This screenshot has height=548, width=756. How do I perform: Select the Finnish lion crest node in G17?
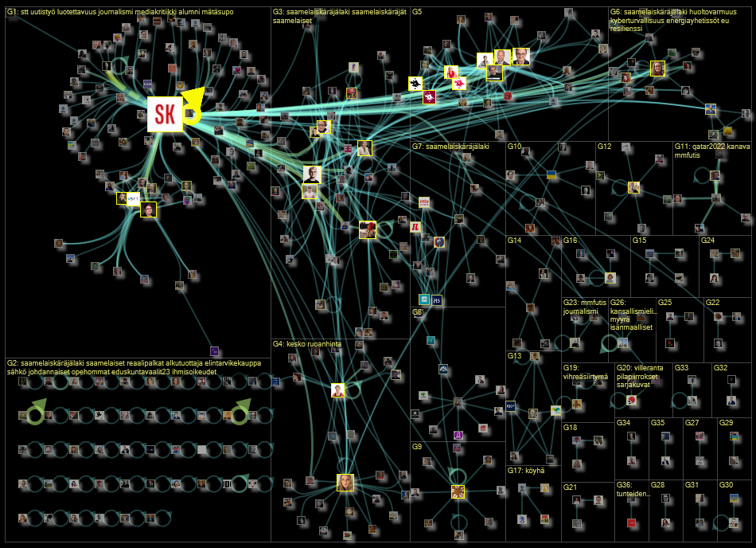[522, 519]
